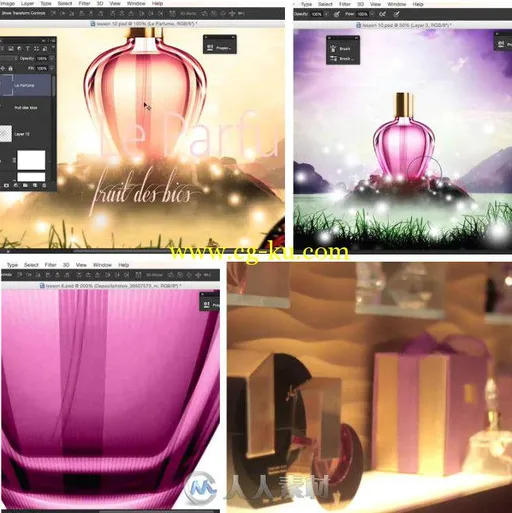This screenshot has height=513, width=512.
Task: Select the Le Parfume text layer
Action: click(25, 85)
